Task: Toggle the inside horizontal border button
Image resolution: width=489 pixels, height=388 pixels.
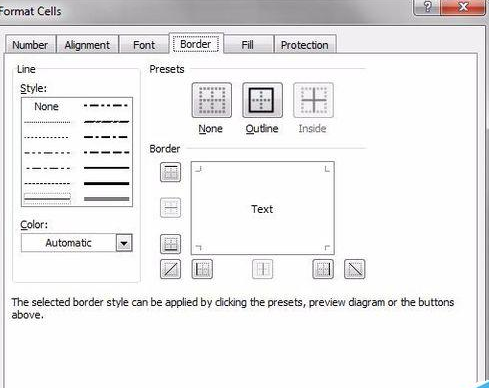Action: [x=170, y=208]
